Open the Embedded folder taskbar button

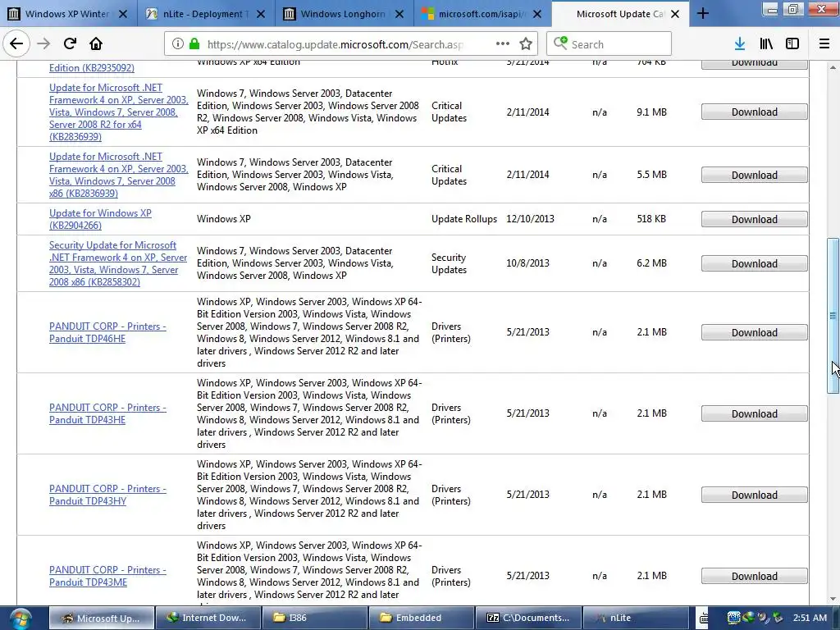(422, 619)
